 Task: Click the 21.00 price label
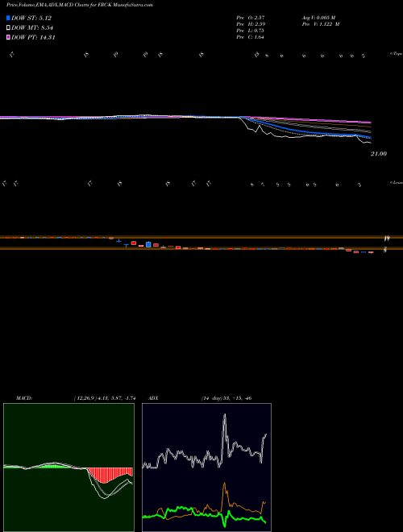point(379,154)
